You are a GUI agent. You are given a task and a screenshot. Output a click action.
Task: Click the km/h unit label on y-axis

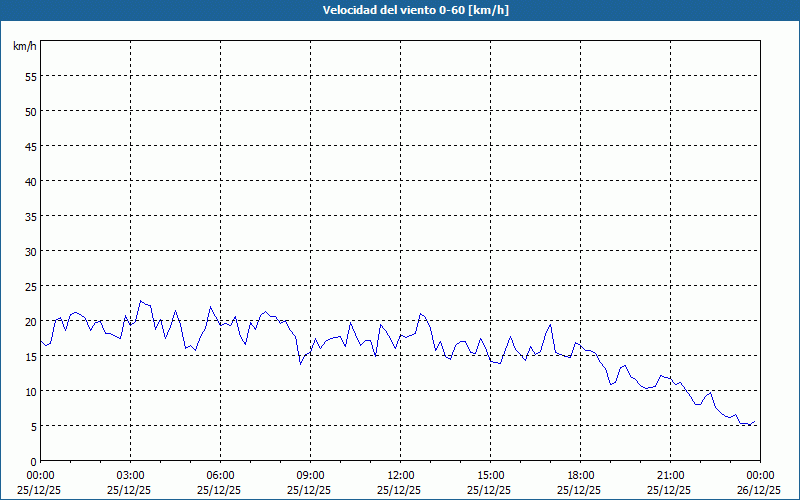(x=25, y=46)
